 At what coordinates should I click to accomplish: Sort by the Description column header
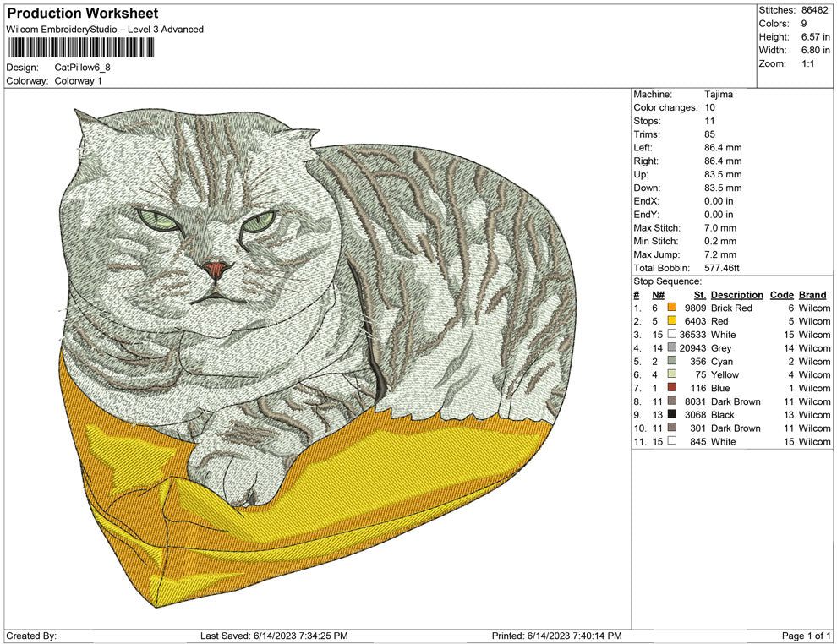click(736, 294)
